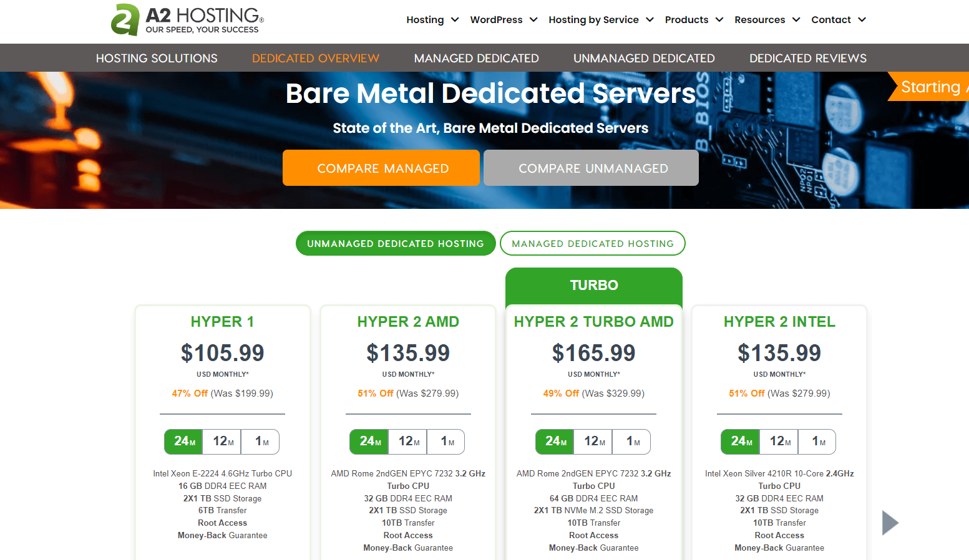Select 24-month term for Hyper 2 Intel

point(741,442)
